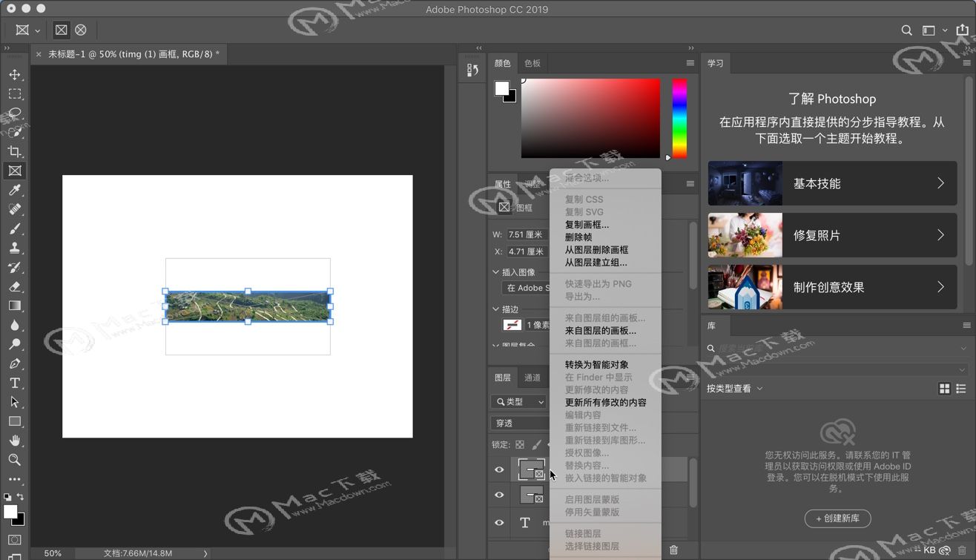The image size is (976, 560).
Task: Click the W width field 7.51 厘米
Action: coord(527,234)
